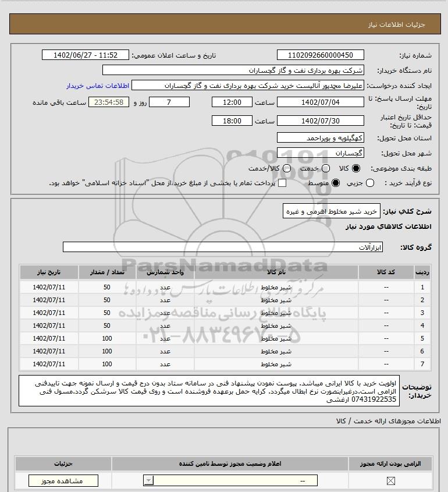Click the جزئیات اطلاعات نیاز header bar

coord(225,24)
